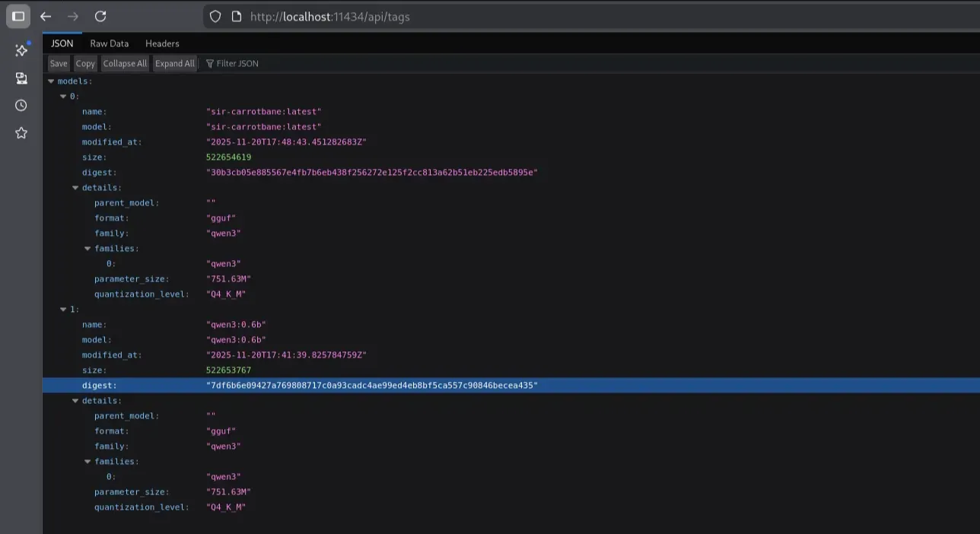Image resolution: width=980 pixels, height=534 pixels.
Task: Collapse the details node of sir-carrotbane
Action: (75, 188)
